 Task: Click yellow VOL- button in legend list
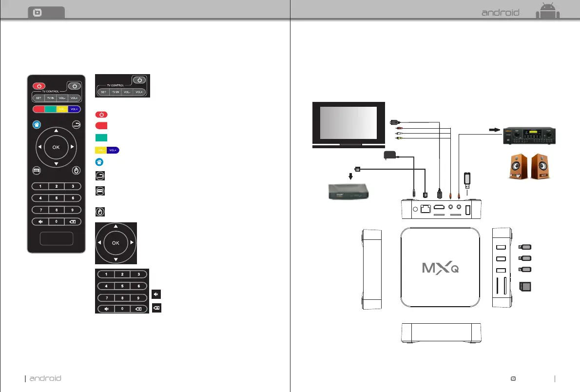pos(101,150)
